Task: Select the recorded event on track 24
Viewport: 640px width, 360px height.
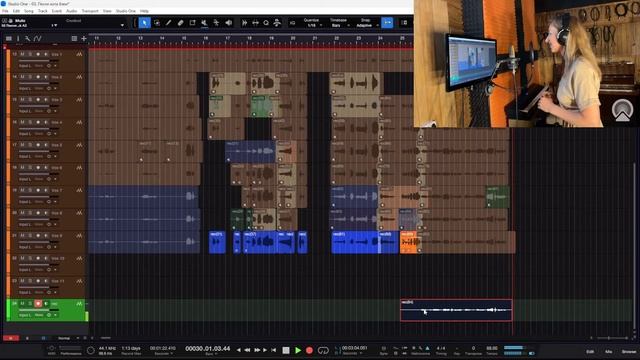Action: [456, 310]
